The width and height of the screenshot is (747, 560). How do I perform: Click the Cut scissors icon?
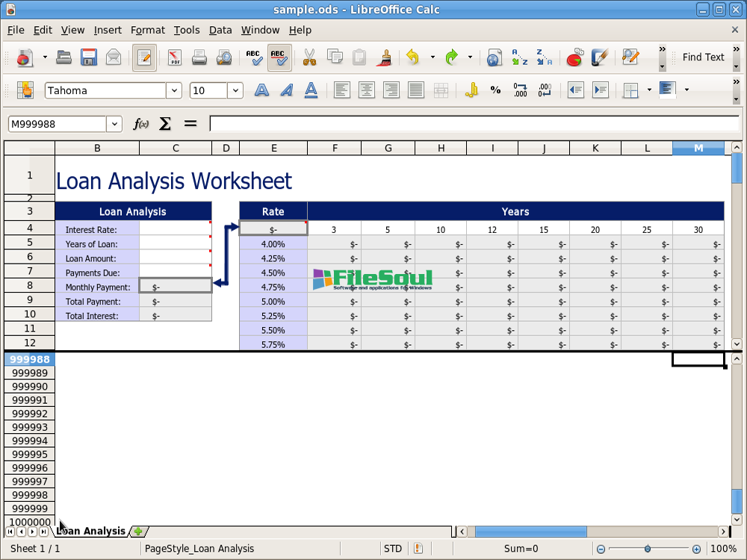tap(309, 57)
